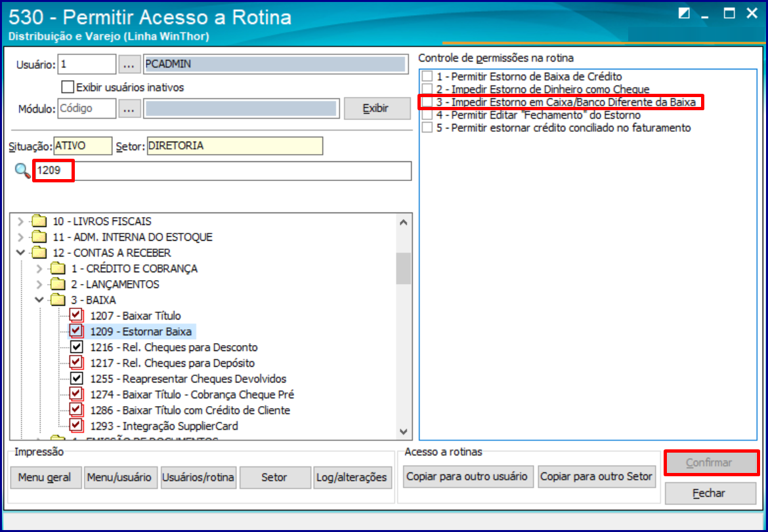Click the Fechar button
768x532 pixels.
(x=710, y=493)
